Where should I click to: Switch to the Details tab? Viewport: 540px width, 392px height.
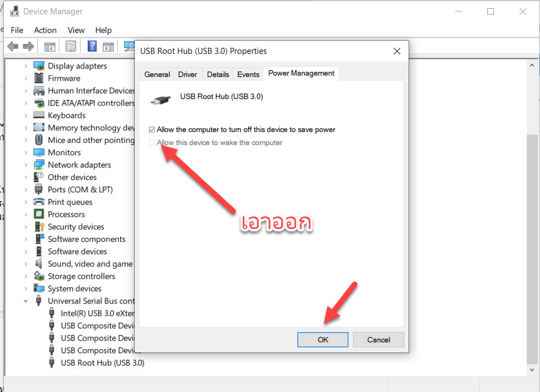coord(218,74)
